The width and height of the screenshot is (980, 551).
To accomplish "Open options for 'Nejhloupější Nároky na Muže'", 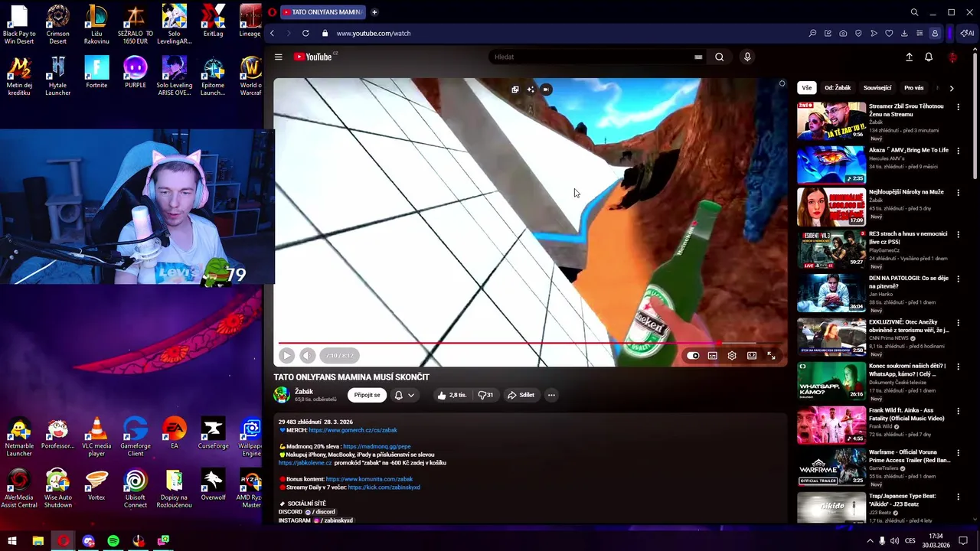I will point(958,193).
